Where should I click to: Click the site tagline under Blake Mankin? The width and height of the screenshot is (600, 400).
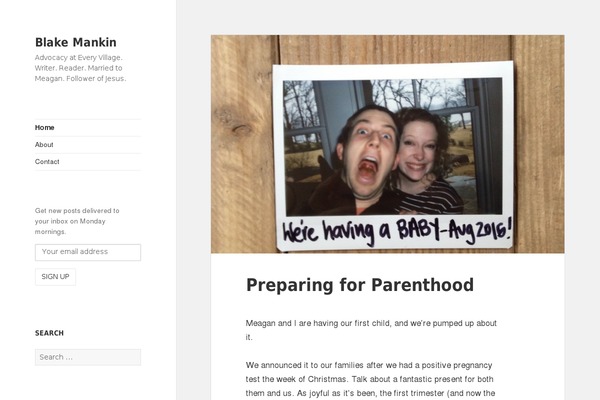click(x=80, y=68)
